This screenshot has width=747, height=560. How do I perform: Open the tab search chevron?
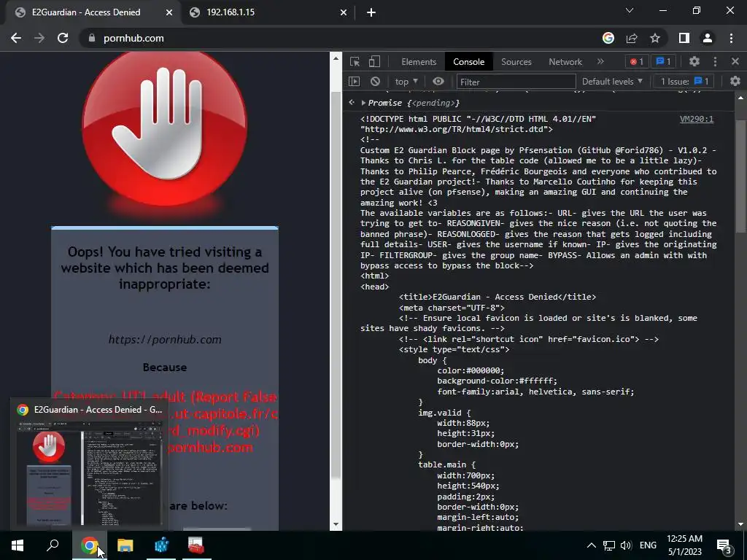coord(630,10)
